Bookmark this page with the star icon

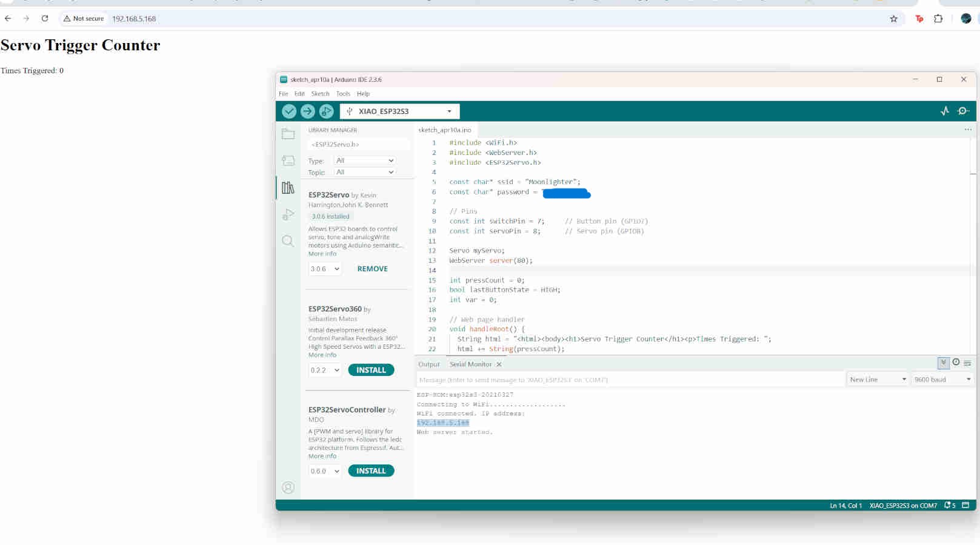click(893, 19)
